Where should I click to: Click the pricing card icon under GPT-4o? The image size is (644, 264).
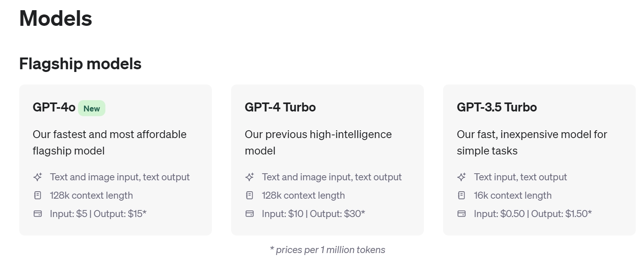point(38,214)
